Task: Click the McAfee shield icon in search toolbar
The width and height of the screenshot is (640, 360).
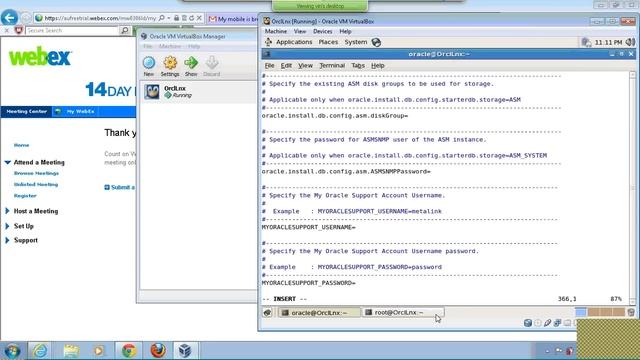Action: click(x=18, y=31)
